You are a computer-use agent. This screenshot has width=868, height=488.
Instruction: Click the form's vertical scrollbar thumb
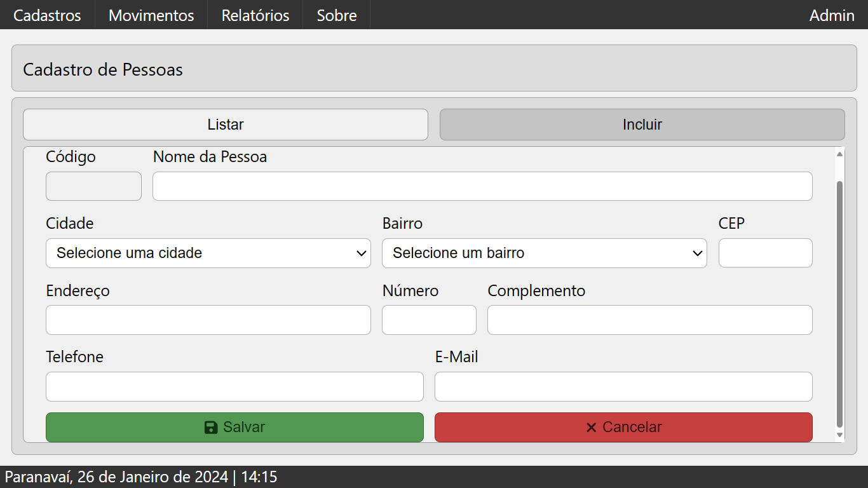pyautogui.click(x=839, y=304)
